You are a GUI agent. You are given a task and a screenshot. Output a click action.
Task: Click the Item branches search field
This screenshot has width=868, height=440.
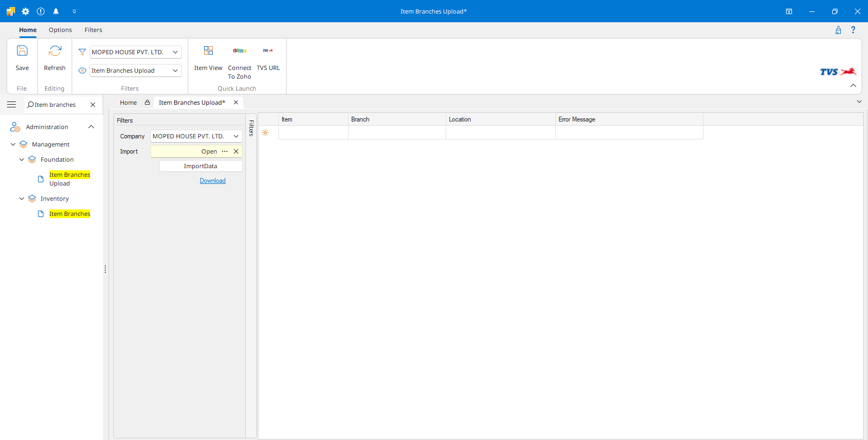point(57,105)
